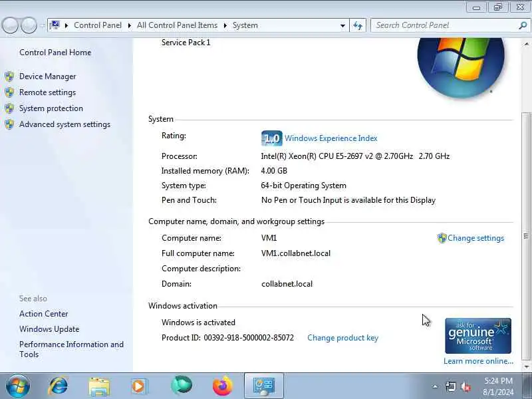Viewport: 532px width, 399px height.
Task: Click the volume speaker tray icon
Action: 466,386
